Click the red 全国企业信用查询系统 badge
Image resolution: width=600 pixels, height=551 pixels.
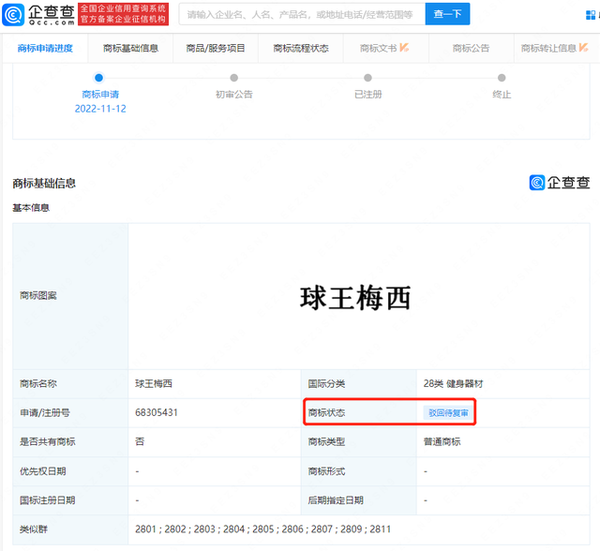123,14
